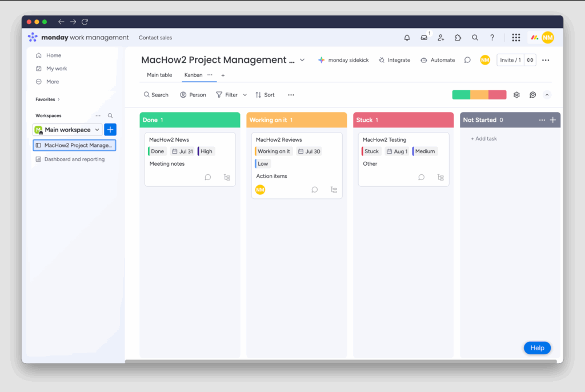Add a new item with blue plus button

pos(110,130)
